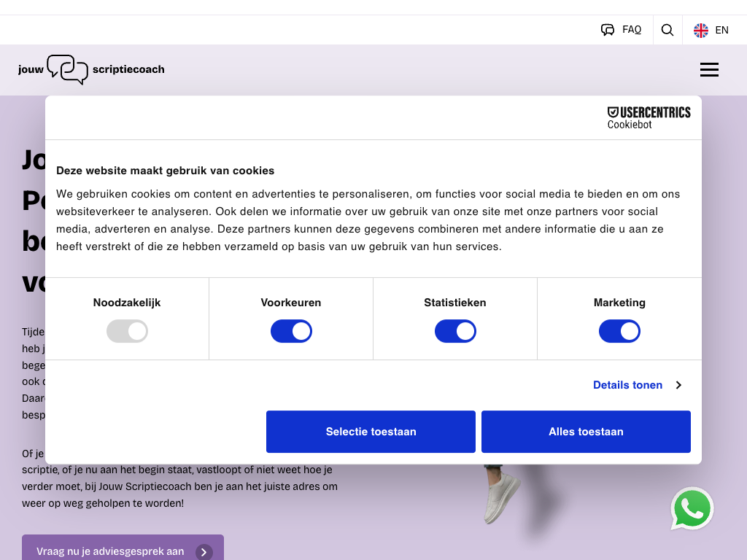
Task: Switch off Marketing cookies toggle
Action: pyautogui.click(x=619, y=332)
